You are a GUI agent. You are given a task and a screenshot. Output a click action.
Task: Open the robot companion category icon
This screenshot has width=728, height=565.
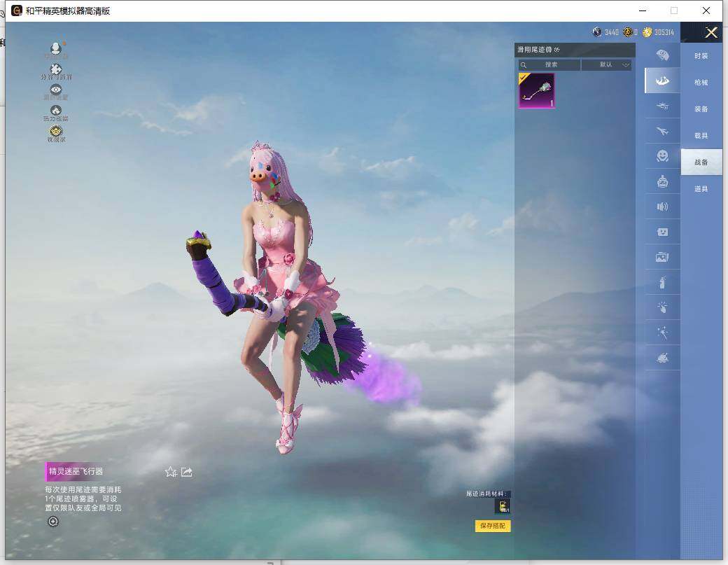[662, 181]
